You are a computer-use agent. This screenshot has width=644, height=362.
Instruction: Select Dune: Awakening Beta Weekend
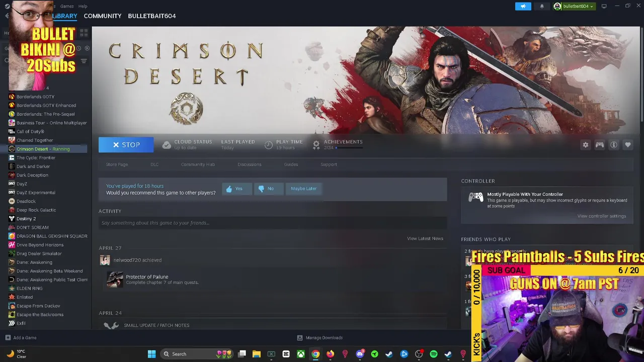[x=49, y=271]
